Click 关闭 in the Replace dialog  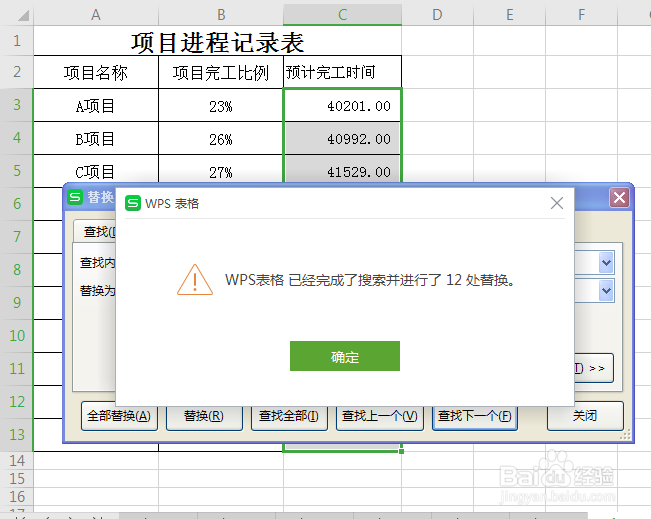point(585,416)
